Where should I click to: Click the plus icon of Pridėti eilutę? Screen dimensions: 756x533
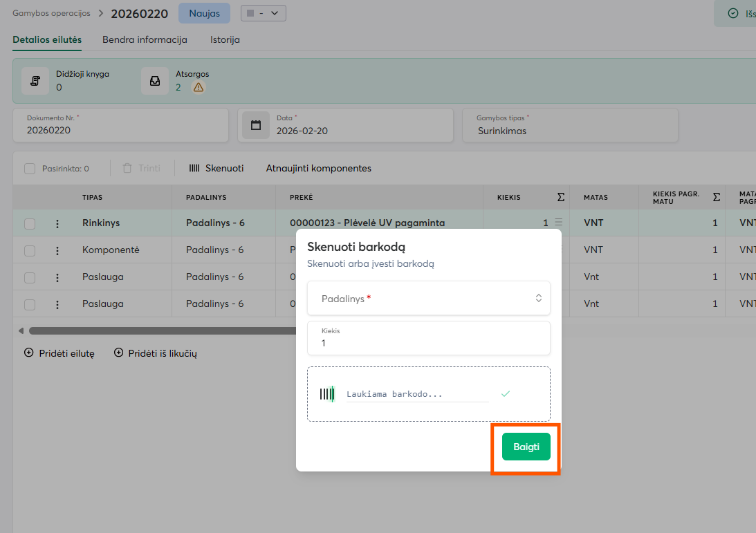[29, 353]
